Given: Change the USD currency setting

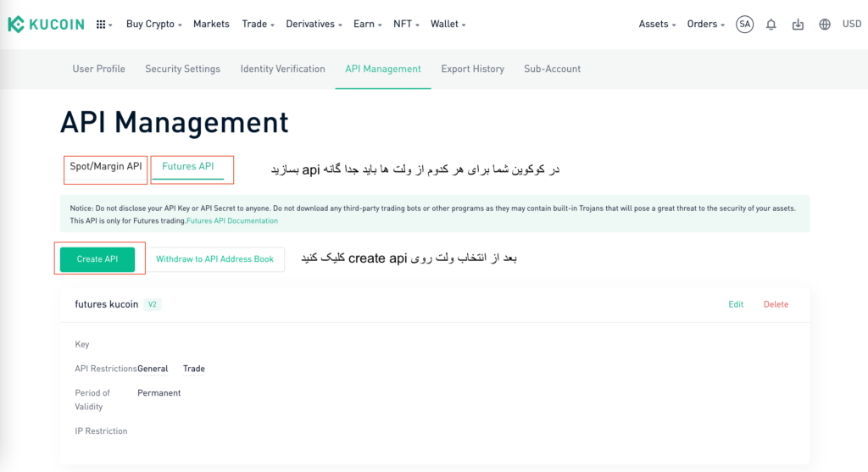Looking at the screenshot, I should coord(852,25).
